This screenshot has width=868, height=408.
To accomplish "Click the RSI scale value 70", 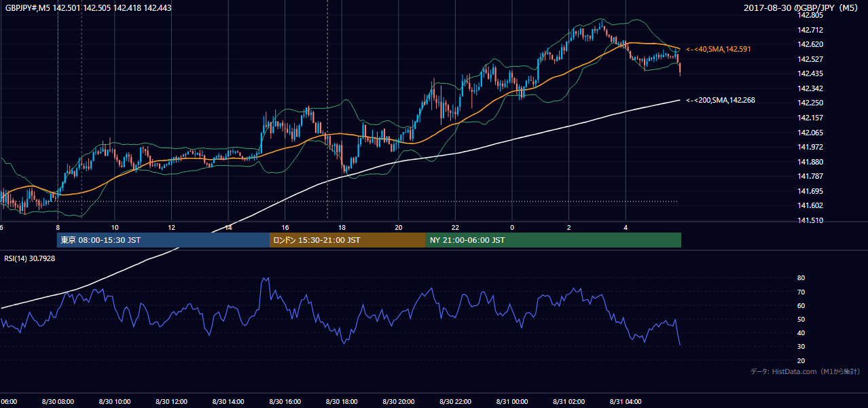I will pyautogui.click(x=801, y=292).
